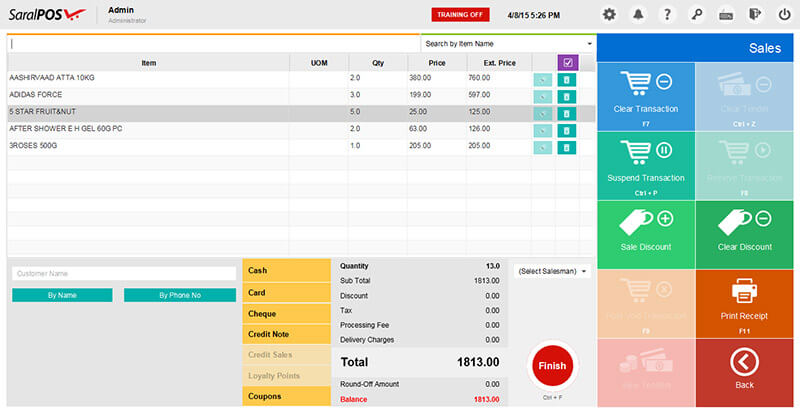
Task: Click the key icon in top bar
Action: (696, 14)
